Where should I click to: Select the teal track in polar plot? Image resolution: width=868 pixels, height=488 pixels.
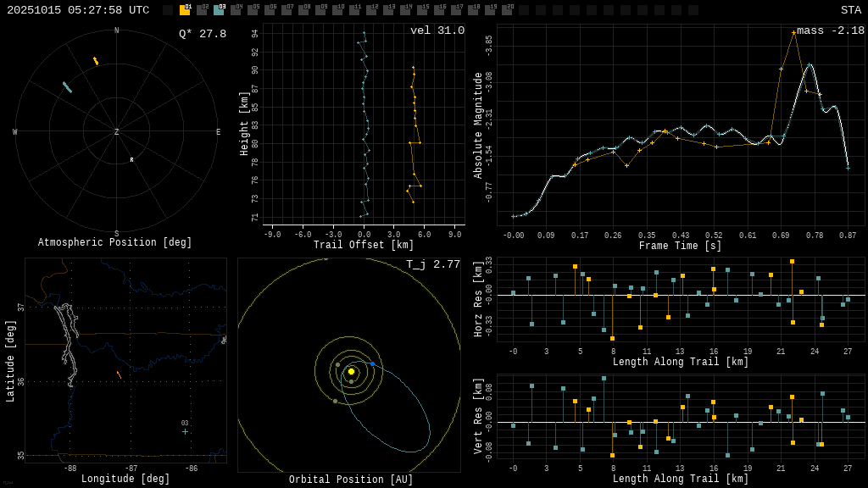point(67,87)
